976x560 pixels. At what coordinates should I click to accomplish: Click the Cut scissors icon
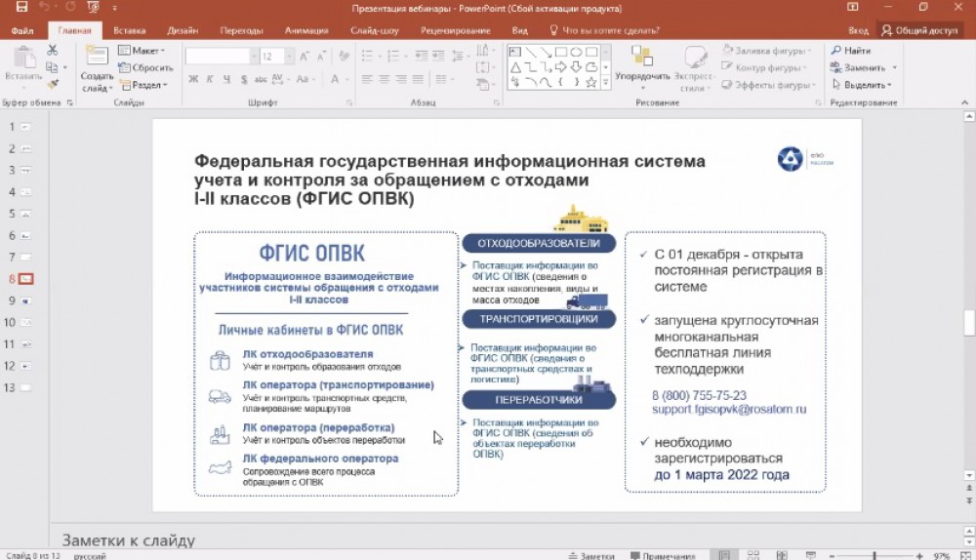pyautogui.click(x=53, y=50)
